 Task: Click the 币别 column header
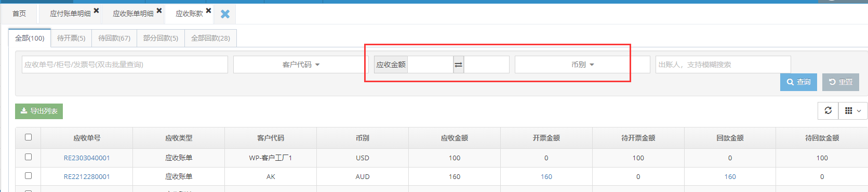point(363,138)
